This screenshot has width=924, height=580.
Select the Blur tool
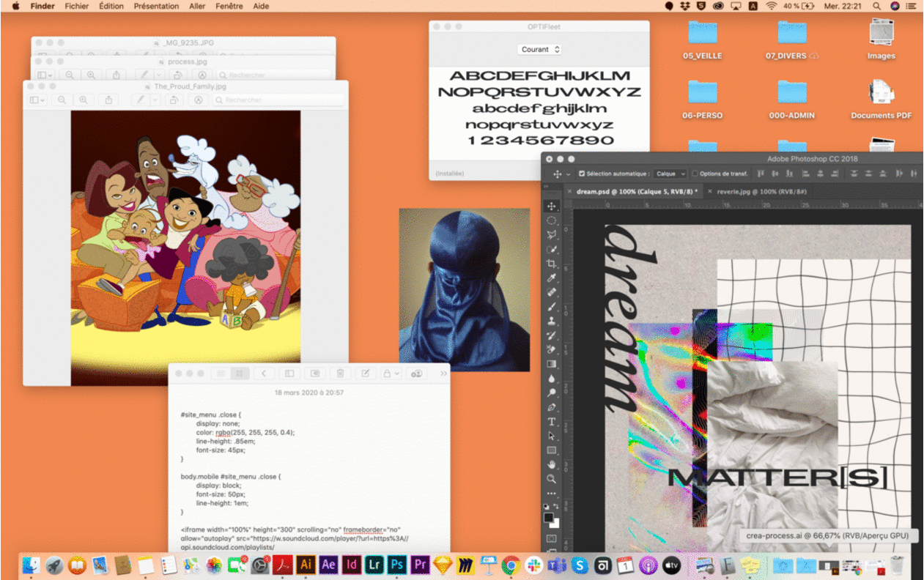552,379
